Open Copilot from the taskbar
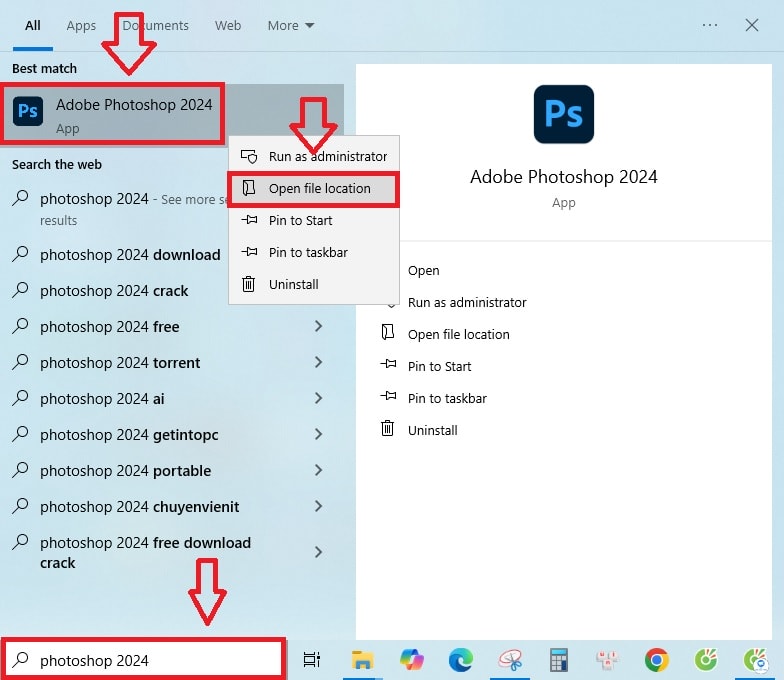This screenshot has height=680, width=784. 412,660
